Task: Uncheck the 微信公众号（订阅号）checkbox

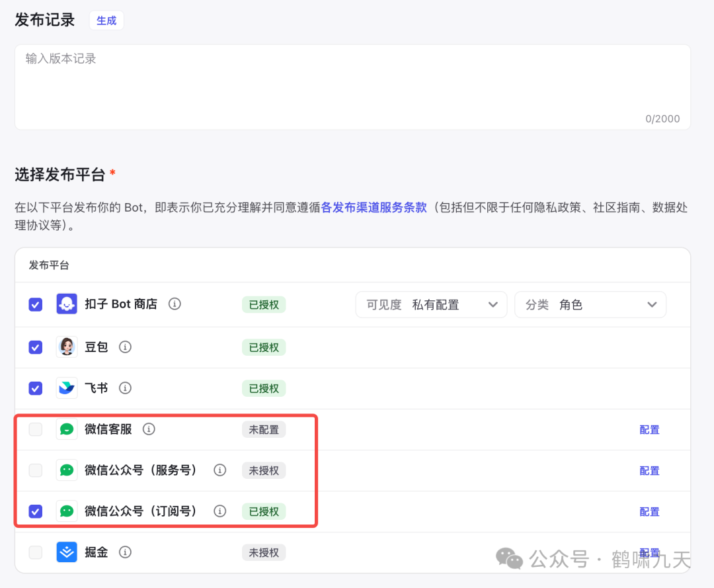Action: (x=36, y=511)
